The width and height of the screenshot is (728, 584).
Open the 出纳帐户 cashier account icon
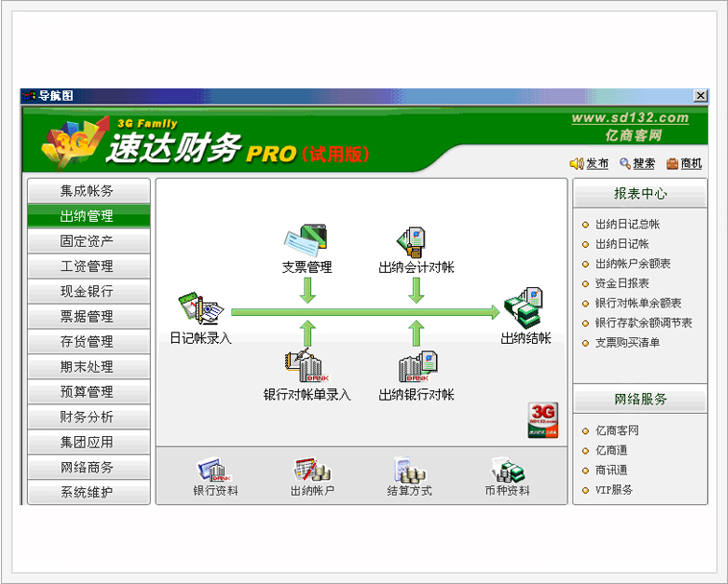tap(312, 470)
